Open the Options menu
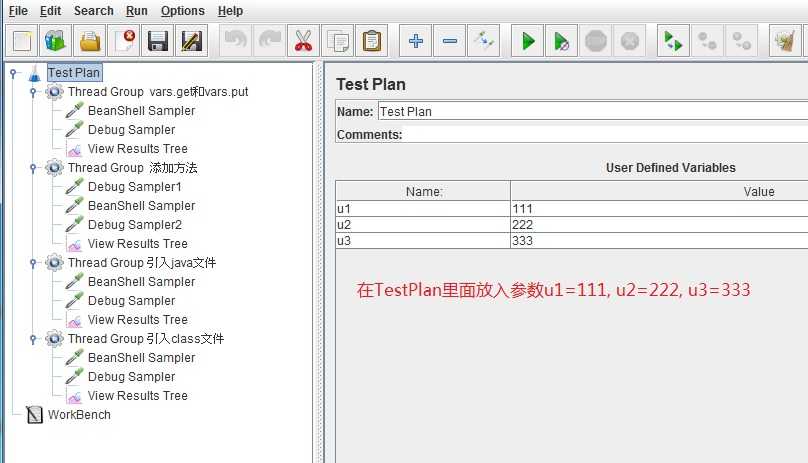 tap(182, 11)
